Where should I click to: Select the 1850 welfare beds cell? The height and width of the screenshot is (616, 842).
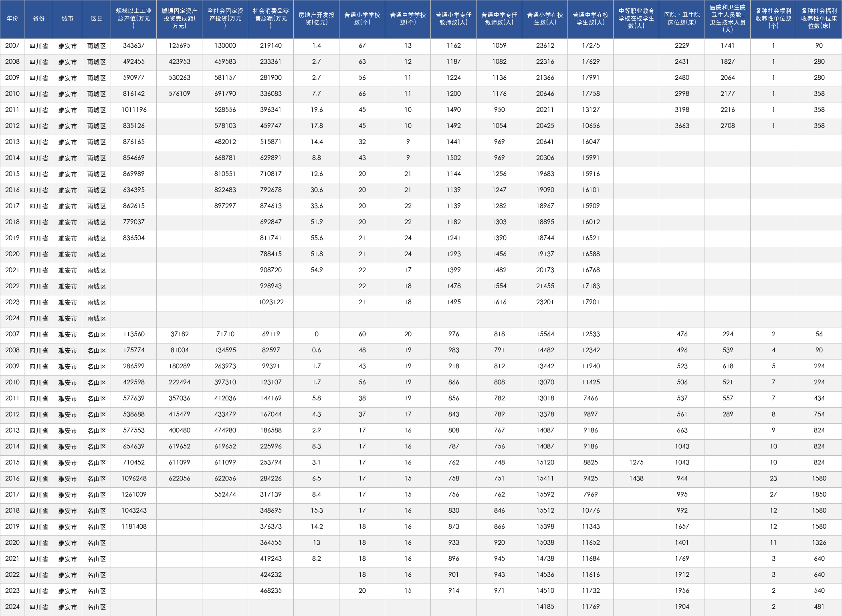(x=819, y=495)
